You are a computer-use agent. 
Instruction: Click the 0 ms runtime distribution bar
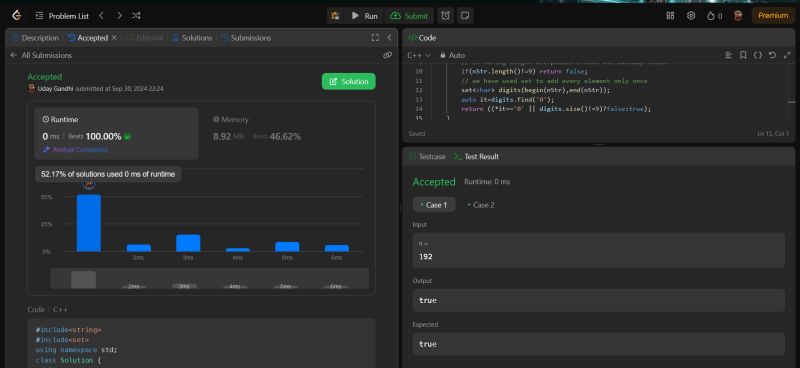coord(89,223)
